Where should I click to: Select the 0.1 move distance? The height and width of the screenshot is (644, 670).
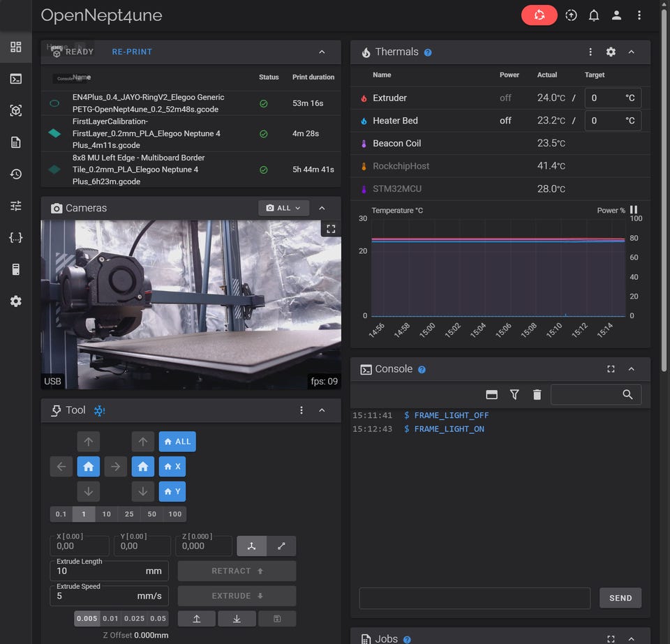click(x=61, y=514)
